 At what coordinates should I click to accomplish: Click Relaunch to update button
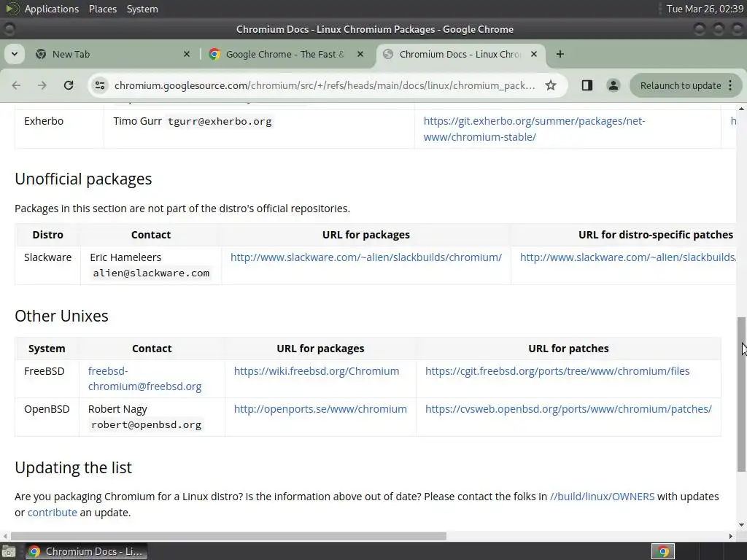(x=681, y=85)
